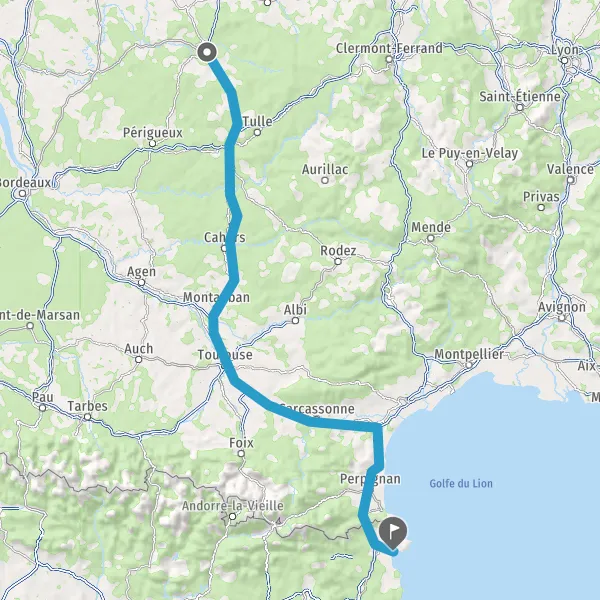600x600 pixels.
Task: Click the Bordeaux city marker
Action: (23, 194)
